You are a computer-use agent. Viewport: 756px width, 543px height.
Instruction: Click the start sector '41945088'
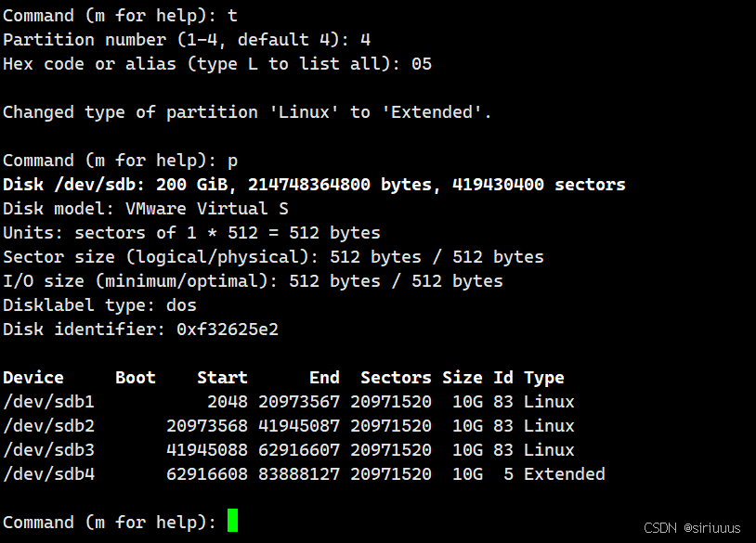[x=207, y=450]
